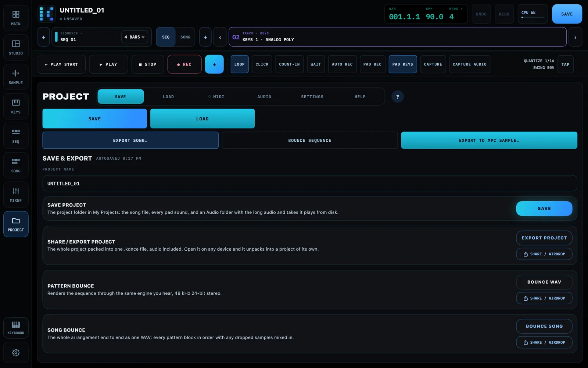Click the STOP transport button

[x=148, y=64]
